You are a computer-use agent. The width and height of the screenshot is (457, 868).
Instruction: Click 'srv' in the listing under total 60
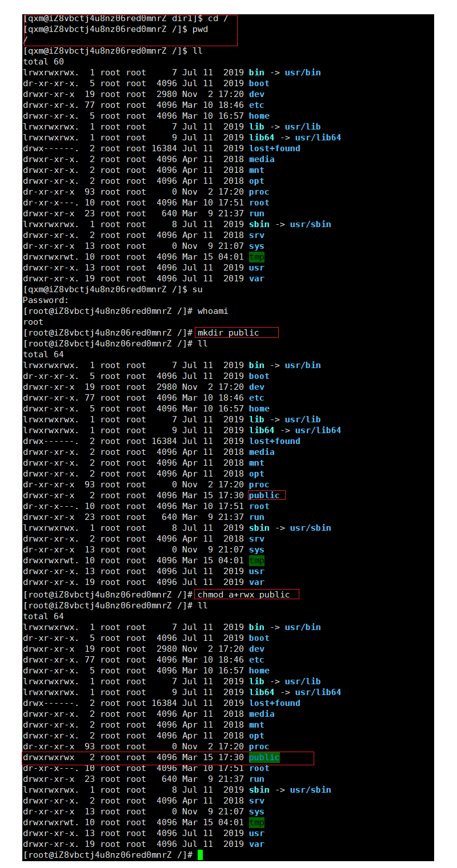256,235
